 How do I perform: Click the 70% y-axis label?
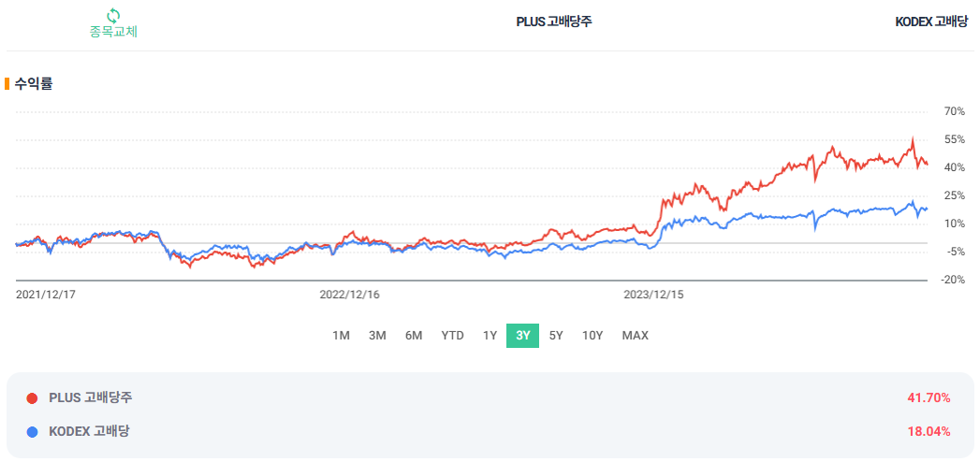coord(955,111)
